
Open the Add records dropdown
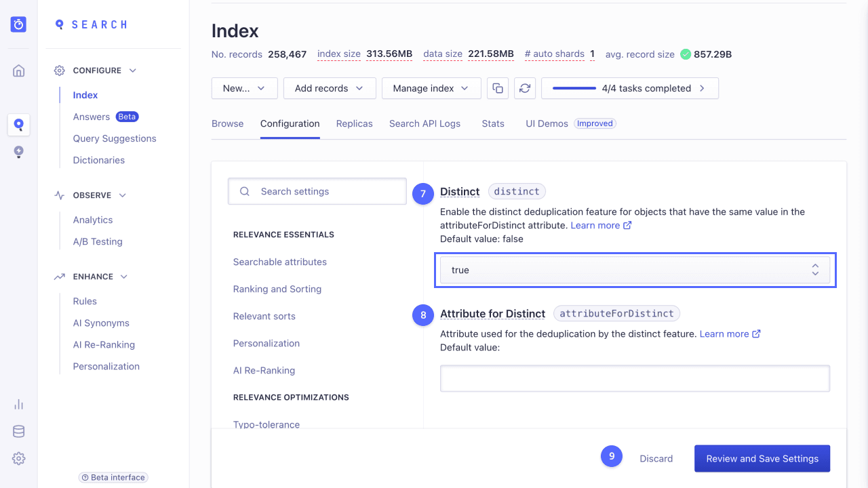(330, 88)
